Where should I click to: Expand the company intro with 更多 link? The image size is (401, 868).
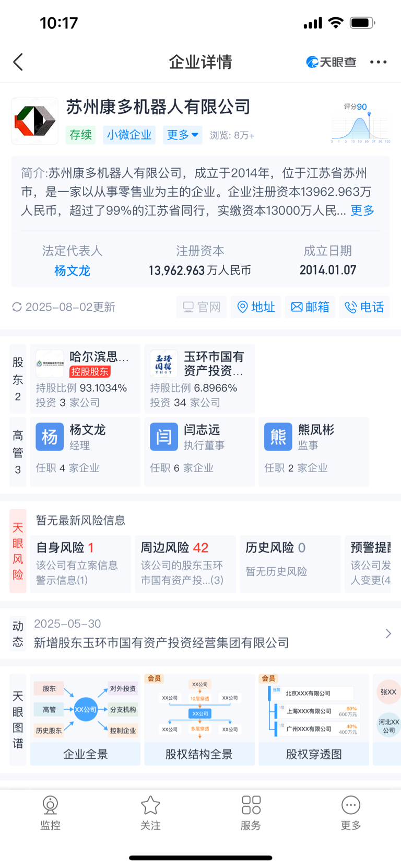click(x=362, y=210)
